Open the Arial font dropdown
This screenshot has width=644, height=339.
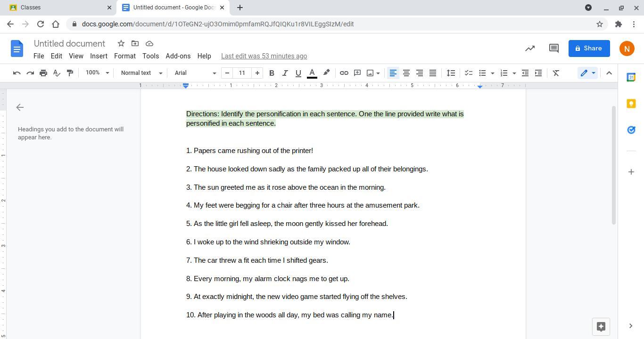195,73
